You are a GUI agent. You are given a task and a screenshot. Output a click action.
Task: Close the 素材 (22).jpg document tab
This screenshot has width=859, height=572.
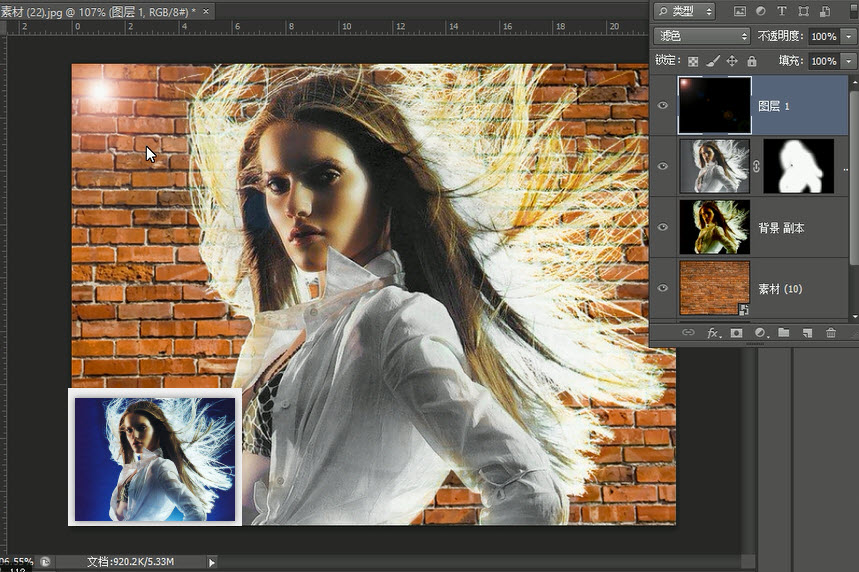[x=206, y=11]
